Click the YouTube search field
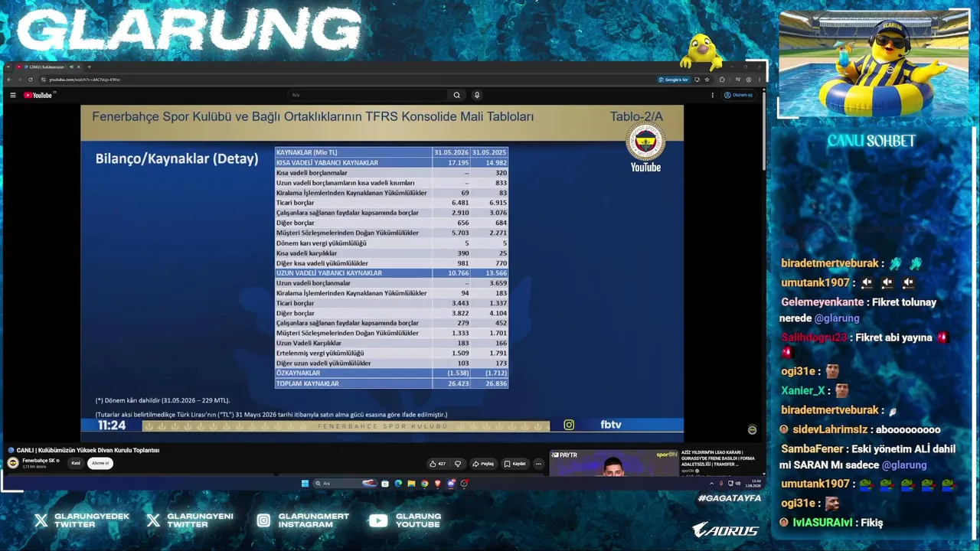980x551 pixels. 367,95
